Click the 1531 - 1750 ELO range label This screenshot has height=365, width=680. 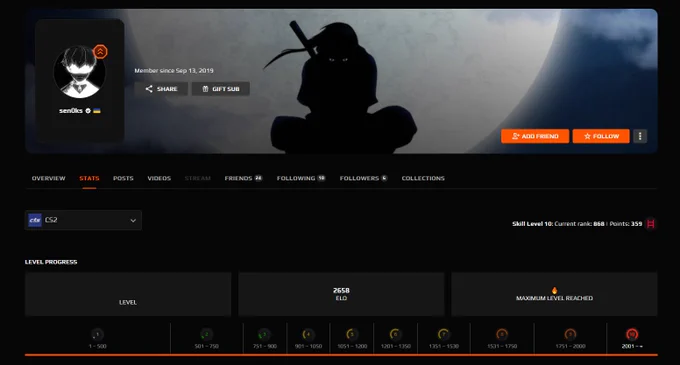coord(502,346)
